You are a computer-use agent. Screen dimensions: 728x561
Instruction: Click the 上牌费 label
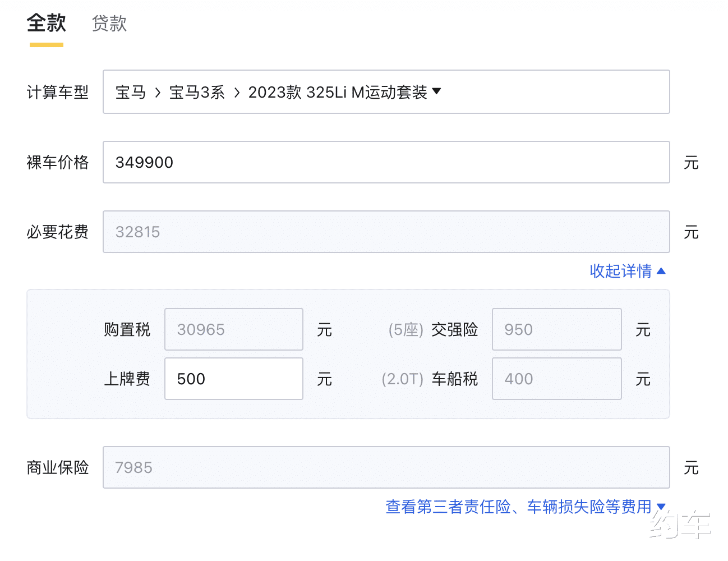[x=127, y=379]
